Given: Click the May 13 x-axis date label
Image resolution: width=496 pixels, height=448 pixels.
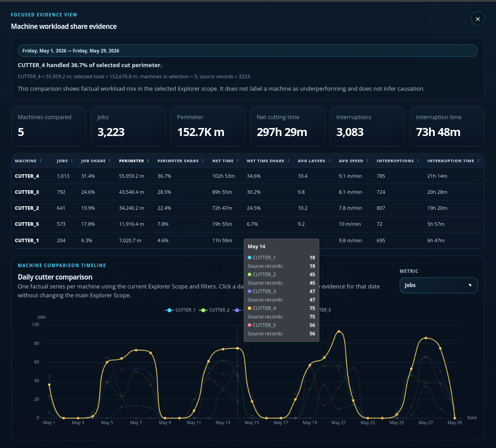Looking at the screenshot, I should 223,423.
